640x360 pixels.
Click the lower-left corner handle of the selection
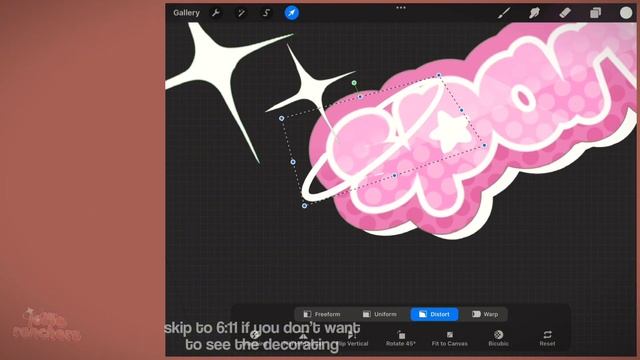coord(304,206)
